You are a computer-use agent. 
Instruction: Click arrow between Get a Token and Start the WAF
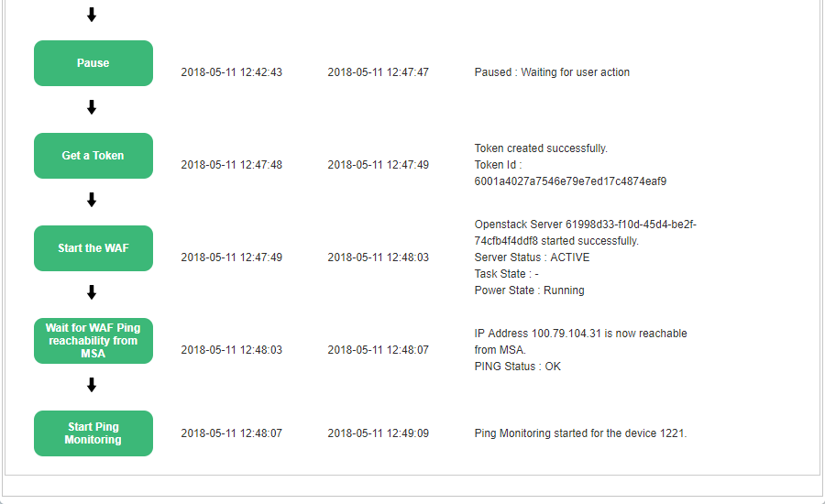(x=92, y=200)
